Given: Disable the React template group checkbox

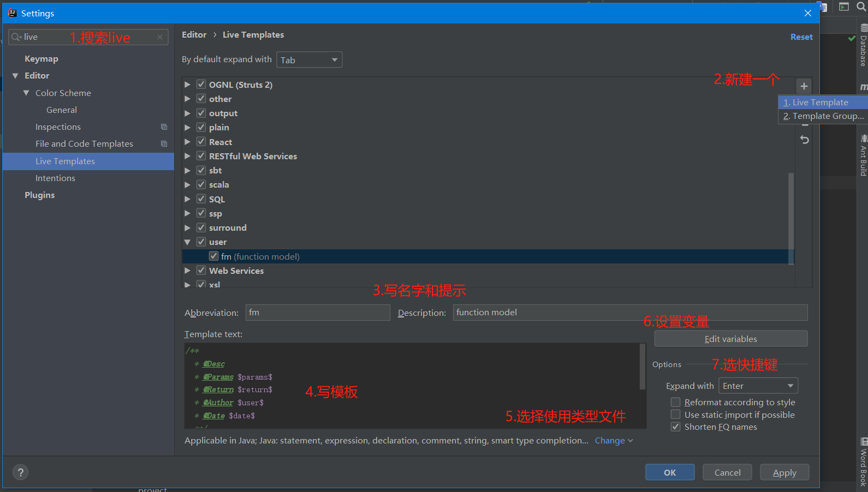Looking at the screenshot, I should (x=201, y=142).
